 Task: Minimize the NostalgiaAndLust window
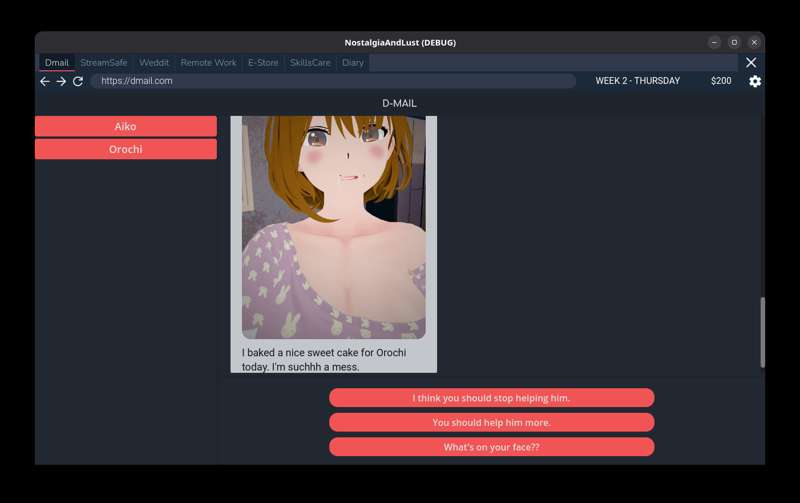click(714, 42)
